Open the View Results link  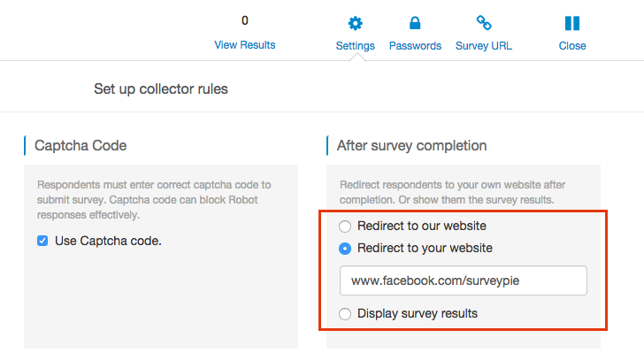coord(245,45)
